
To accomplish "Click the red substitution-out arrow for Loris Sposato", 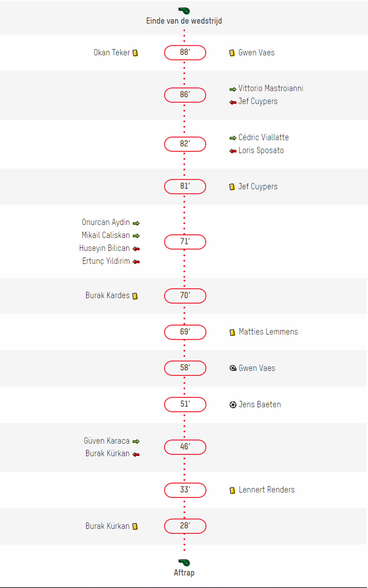I will click(233, 151).
